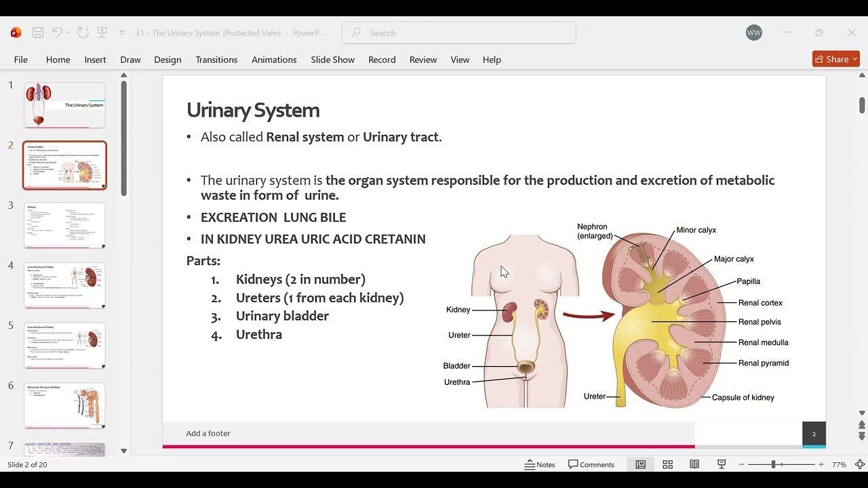Click the slide editor scroll-down arrow
This screenshot has height=488, width=868.
click(862, 413)
